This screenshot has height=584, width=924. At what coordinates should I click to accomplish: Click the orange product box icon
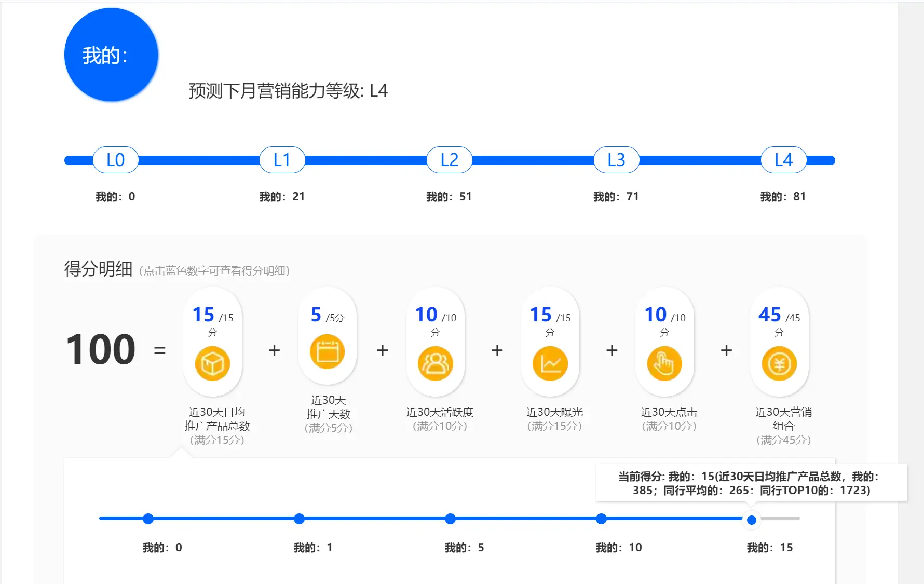[212, 363]
